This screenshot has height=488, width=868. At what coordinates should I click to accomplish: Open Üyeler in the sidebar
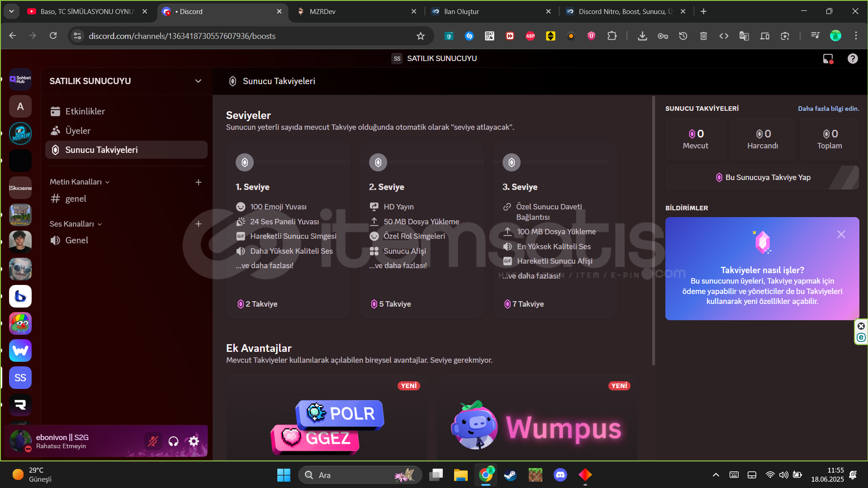pos(126,131)
